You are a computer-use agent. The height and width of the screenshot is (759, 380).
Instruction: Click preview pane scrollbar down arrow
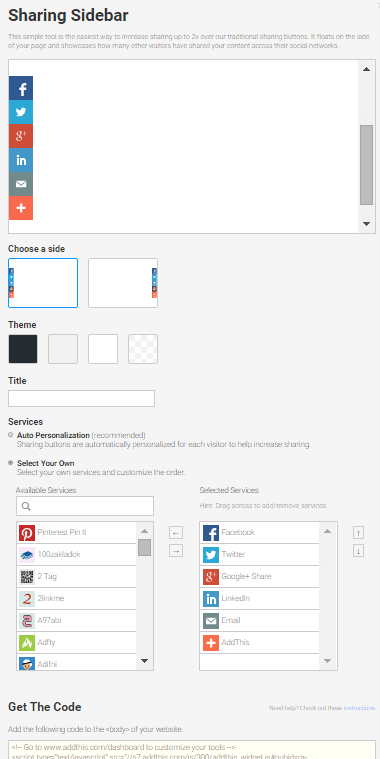[366, 224]
